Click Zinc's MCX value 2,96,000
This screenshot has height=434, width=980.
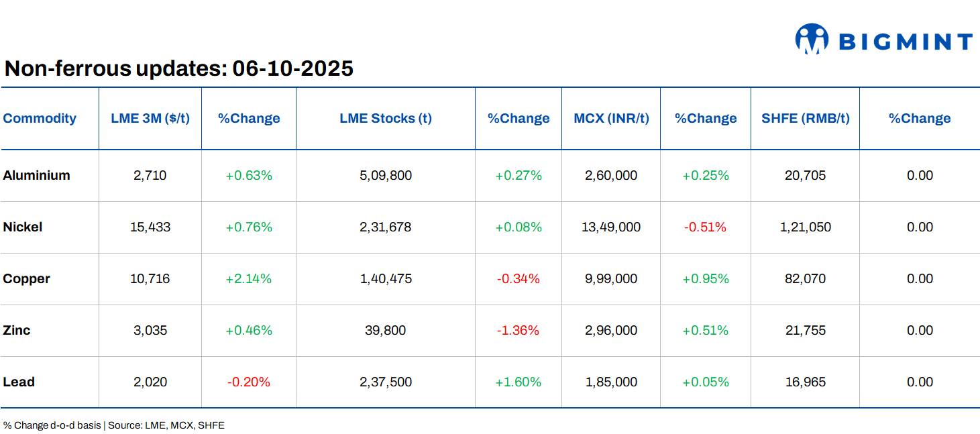610,330
